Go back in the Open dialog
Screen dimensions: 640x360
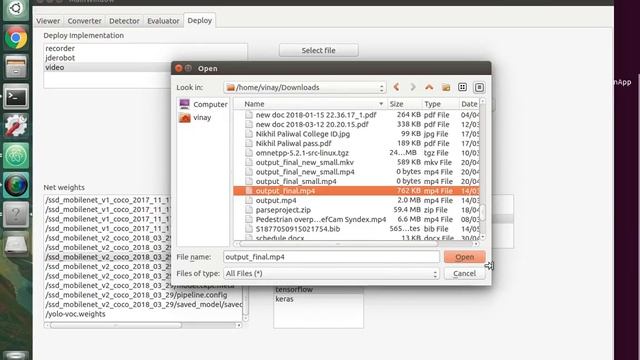(396, 87)
